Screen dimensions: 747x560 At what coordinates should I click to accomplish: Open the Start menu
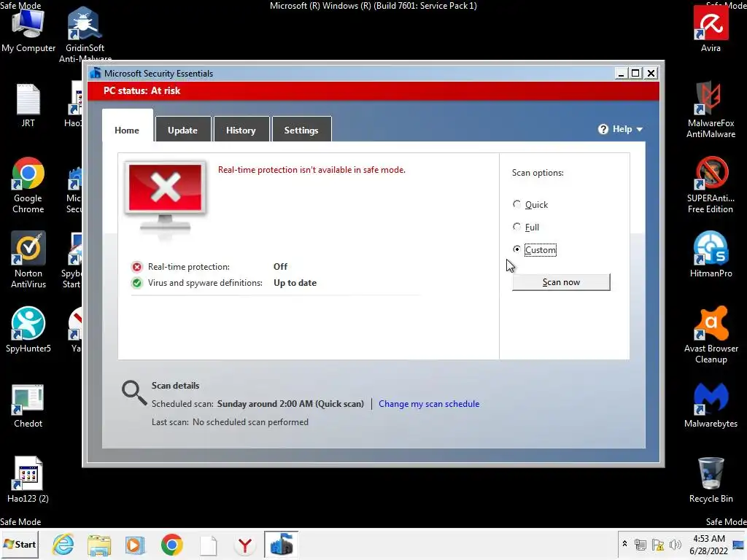pyautogui.click(x=20, y=544)
